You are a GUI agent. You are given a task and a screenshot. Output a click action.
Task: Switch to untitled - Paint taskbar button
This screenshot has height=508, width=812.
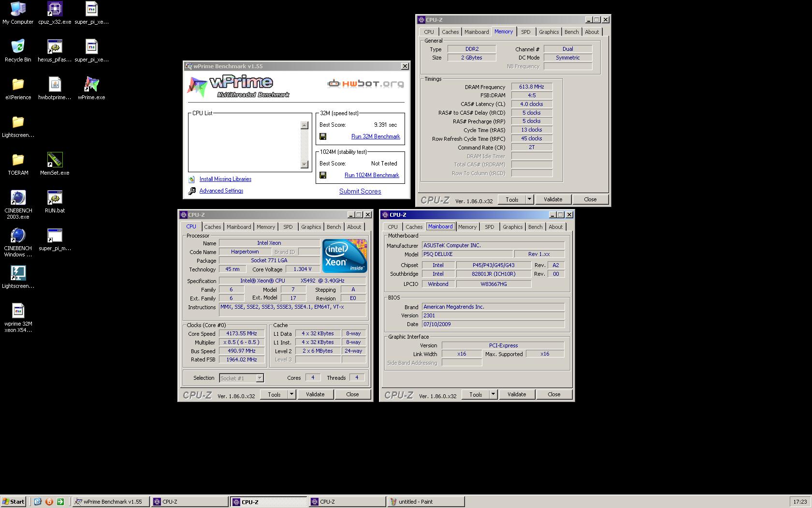(x=426, y=502)
